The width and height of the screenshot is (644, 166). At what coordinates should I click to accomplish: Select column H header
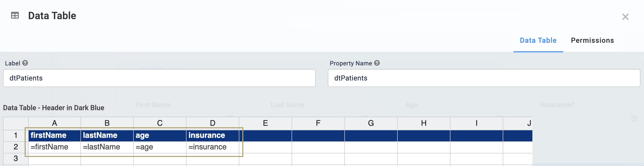(x=424, y=123)
